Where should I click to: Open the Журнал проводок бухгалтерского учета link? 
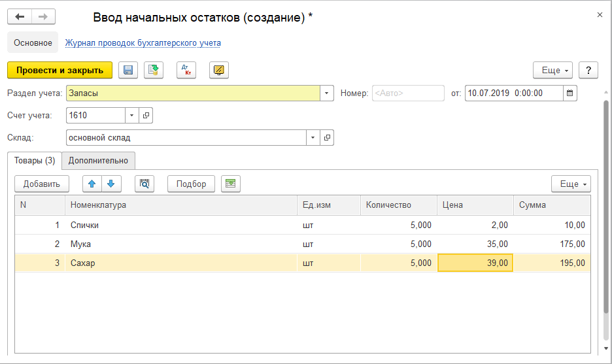coord(143,43)
